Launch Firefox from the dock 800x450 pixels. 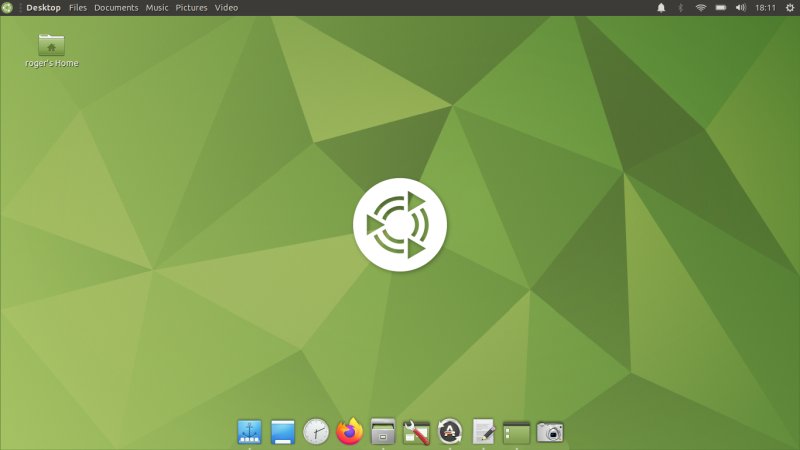coord(349,432)
